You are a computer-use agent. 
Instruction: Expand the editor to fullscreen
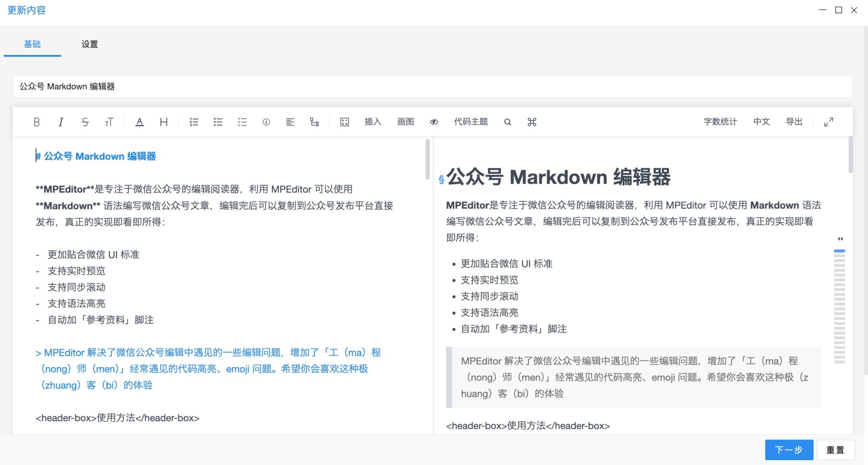(828, 122)
